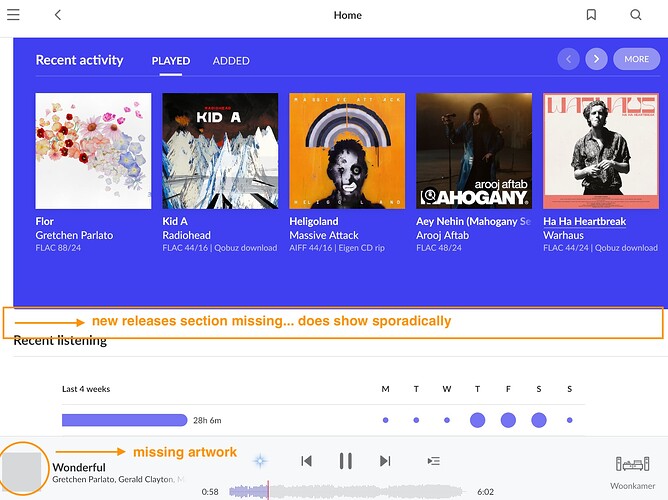Click the signal path star icon
The height and width of the screenshot is (500, 668).
click(x=260, y=460)
